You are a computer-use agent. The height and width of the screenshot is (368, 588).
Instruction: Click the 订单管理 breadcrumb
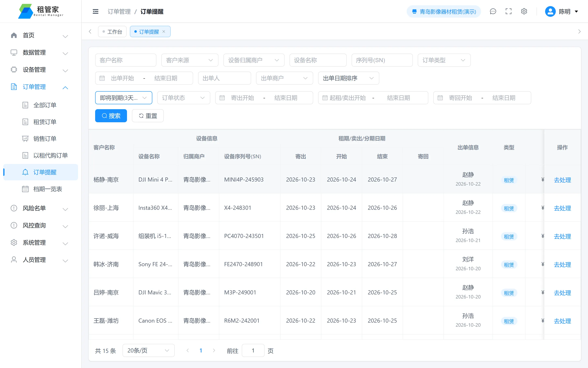pos(119,11)
